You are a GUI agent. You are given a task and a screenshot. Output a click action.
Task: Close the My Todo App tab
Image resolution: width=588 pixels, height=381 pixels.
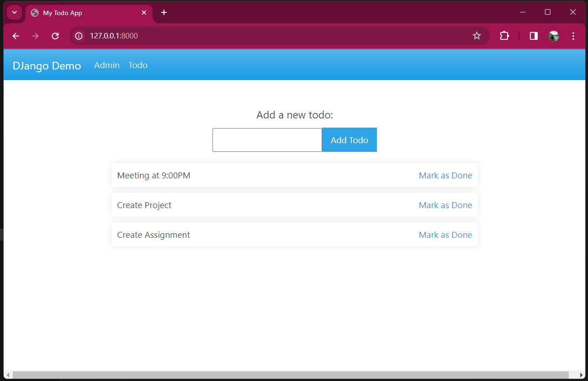pyautogui.click(x=144, y=12)
